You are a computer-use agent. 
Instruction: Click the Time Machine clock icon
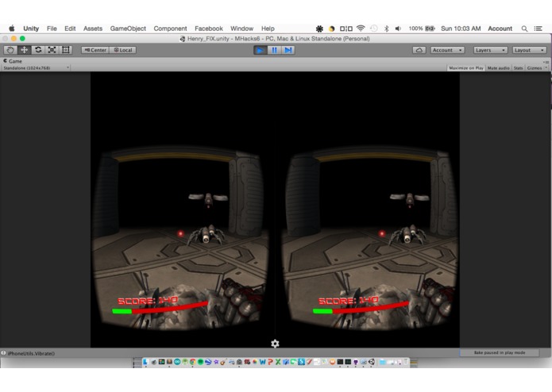point(374,29)
